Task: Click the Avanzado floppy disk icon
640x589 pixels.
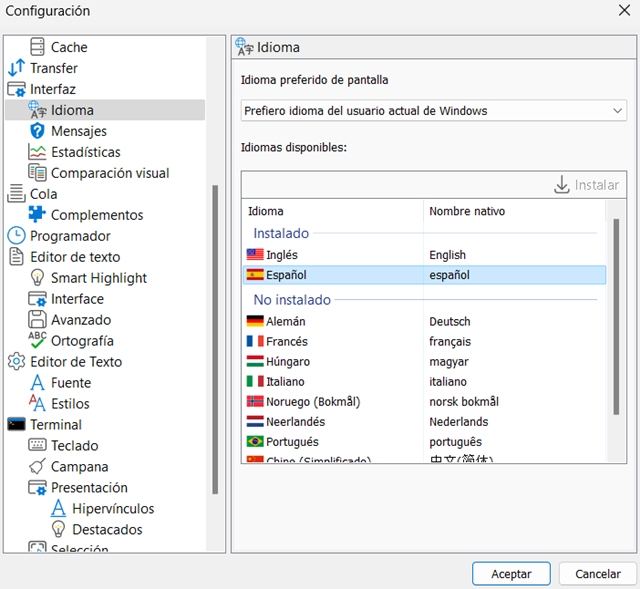Action: point(37,320)
